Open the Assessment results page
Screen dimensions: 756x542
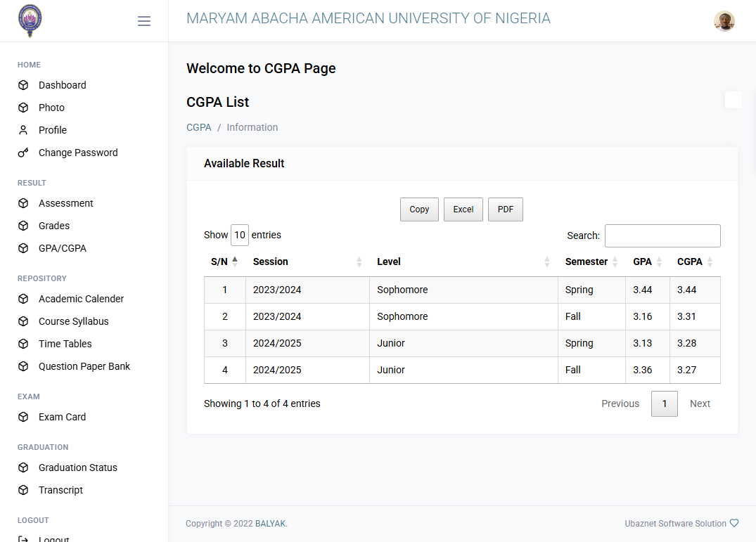65,203
